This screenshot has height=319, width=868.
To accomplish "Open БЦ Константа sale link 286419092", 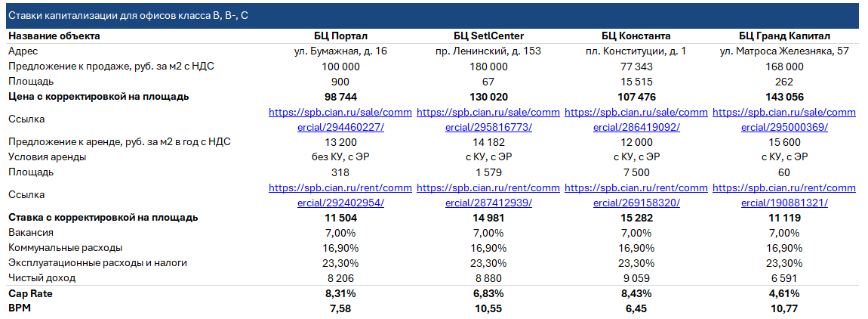I will pos(636,119).
